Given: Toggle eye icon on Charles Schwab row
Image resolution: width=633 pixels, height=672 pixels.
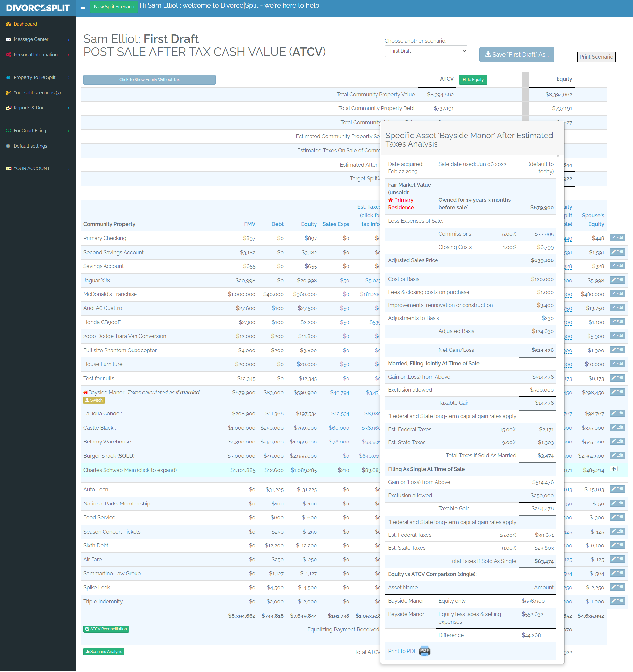Looking at the screenshot, I should (x=614, y=469).
